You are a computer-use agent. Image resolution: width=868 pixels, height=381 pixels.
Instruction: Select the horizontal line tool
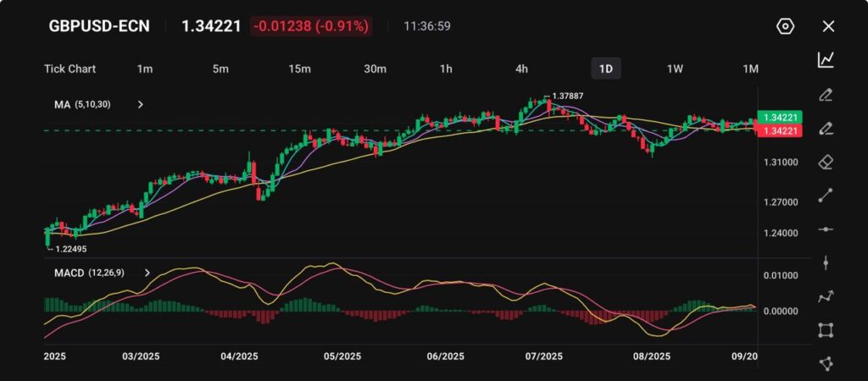coord(826,229)
